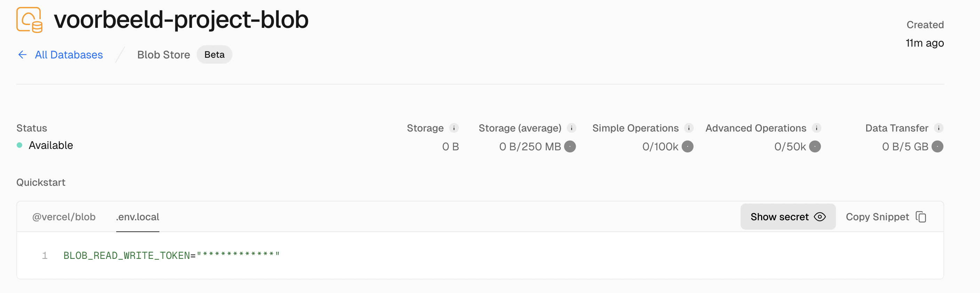Screen dimensions: 980x293
Task: Select the .env.local tab
Action: click(138, 217)
